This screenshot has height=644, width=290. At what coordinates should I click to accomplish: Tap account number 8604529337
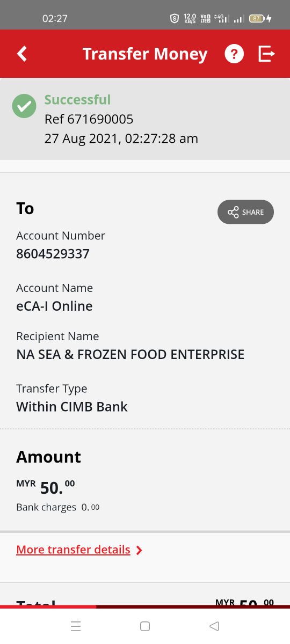pyautogui.click(x=53, y=253)
